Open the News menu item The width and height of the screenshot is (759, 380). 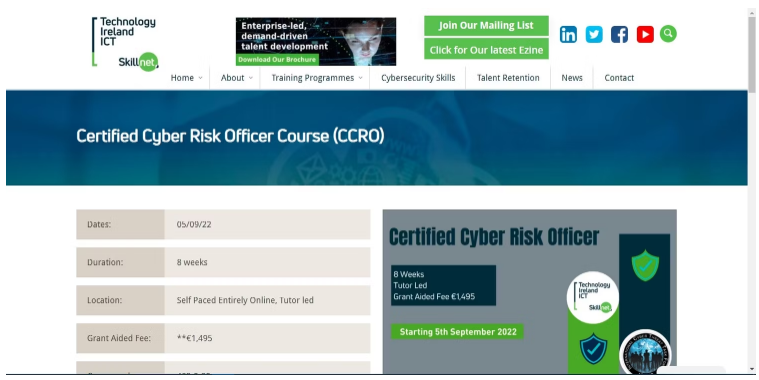572,77
